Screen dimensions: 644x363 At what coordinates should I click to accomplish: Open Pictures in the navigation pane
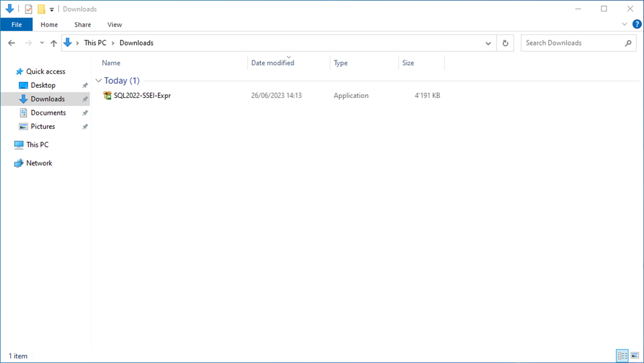43,127
